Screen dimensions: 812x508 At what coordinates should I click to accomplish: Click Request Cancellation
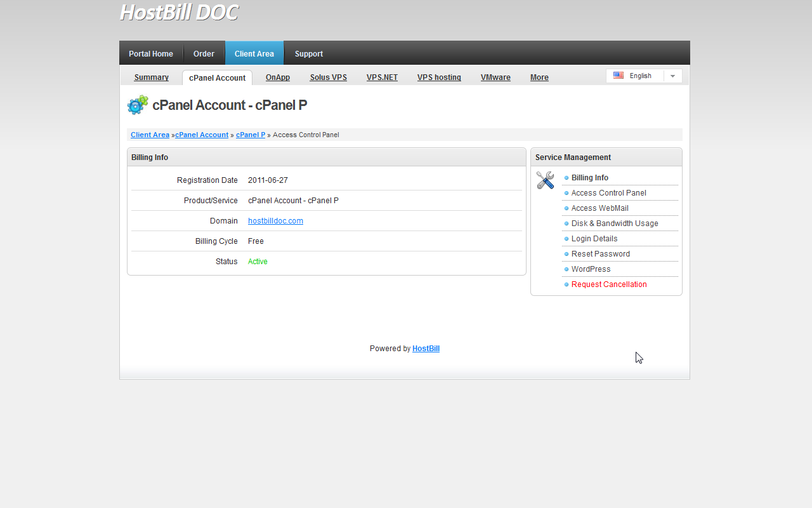pos(609,284)
